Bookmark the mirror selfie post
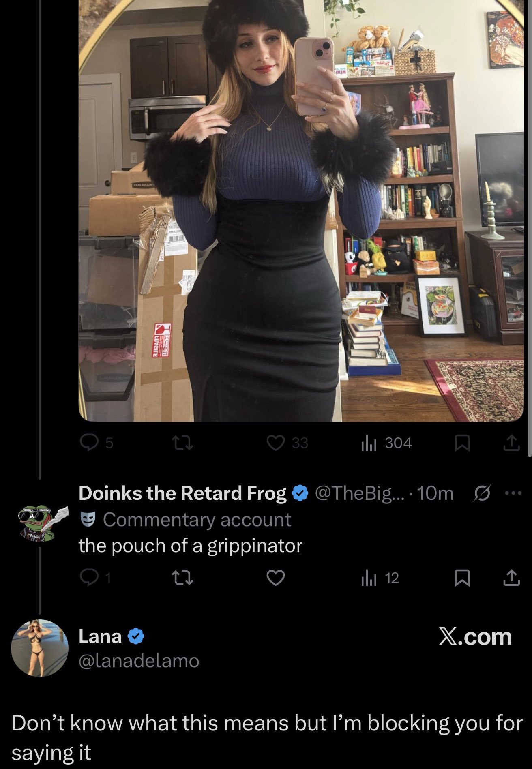 point(462,443)
